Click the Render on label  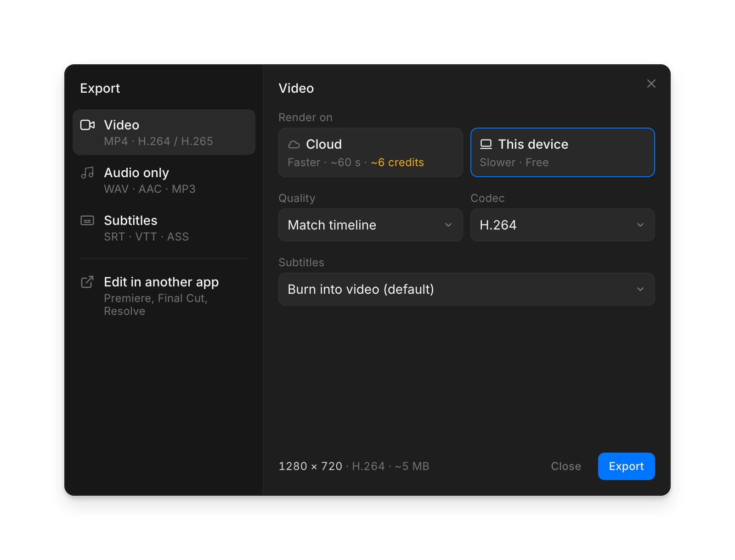[x=305, y=118]
